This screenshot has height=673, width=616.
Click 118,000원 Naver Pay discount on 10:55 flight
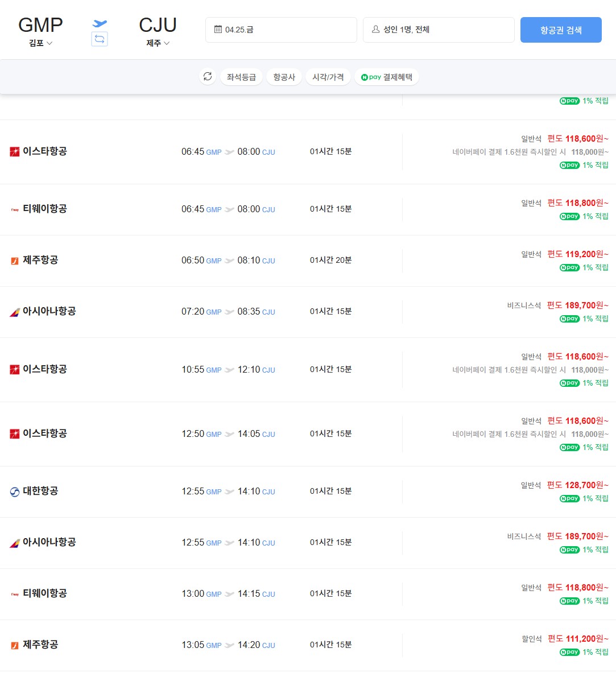pos(590,370)
